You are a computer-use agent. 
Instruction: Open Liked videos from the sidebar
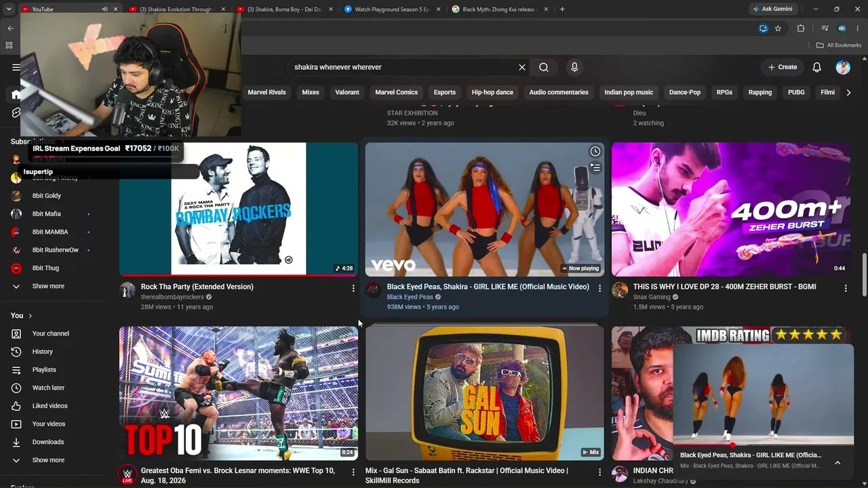tap(50, 406)
